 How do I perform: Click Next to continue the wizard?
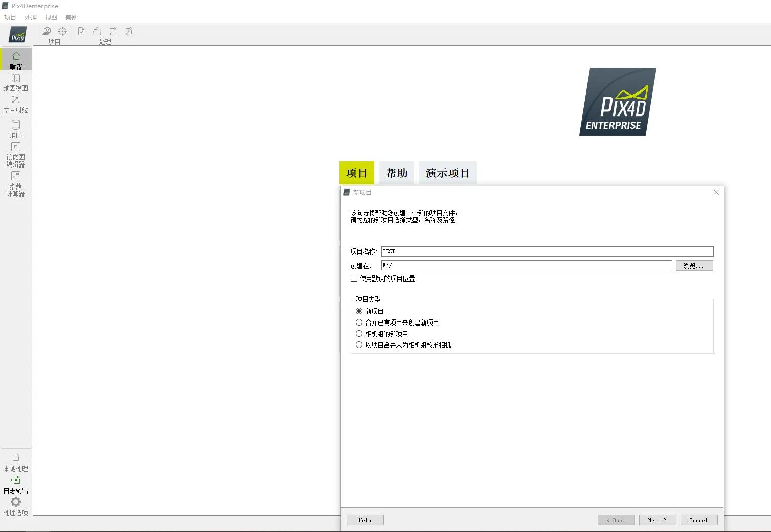[x=657, y=520]
